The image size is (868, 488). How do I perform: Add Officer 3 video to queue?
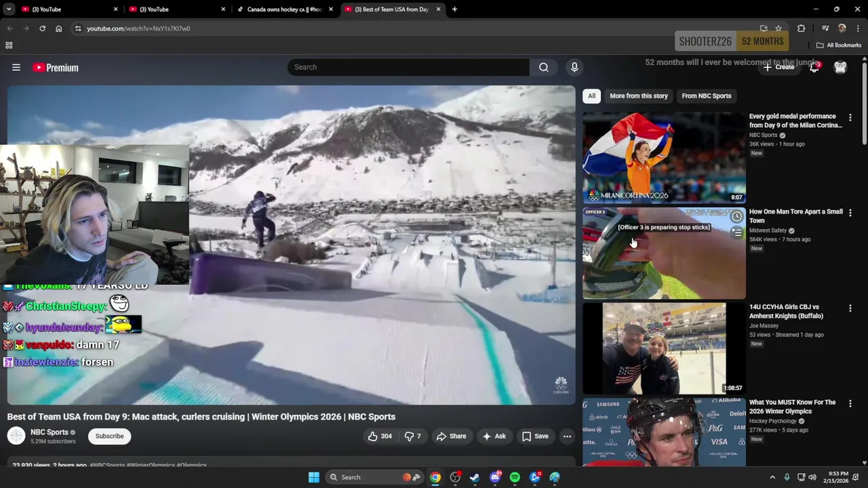point(736,232)
